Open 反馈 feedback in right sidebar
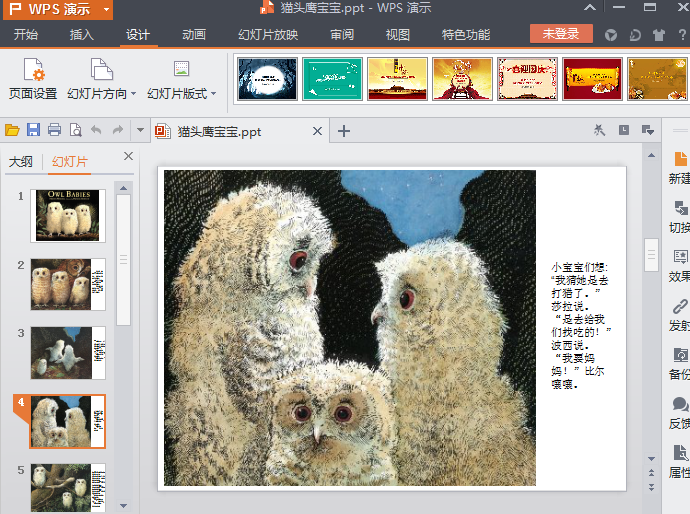 point(679,412)
